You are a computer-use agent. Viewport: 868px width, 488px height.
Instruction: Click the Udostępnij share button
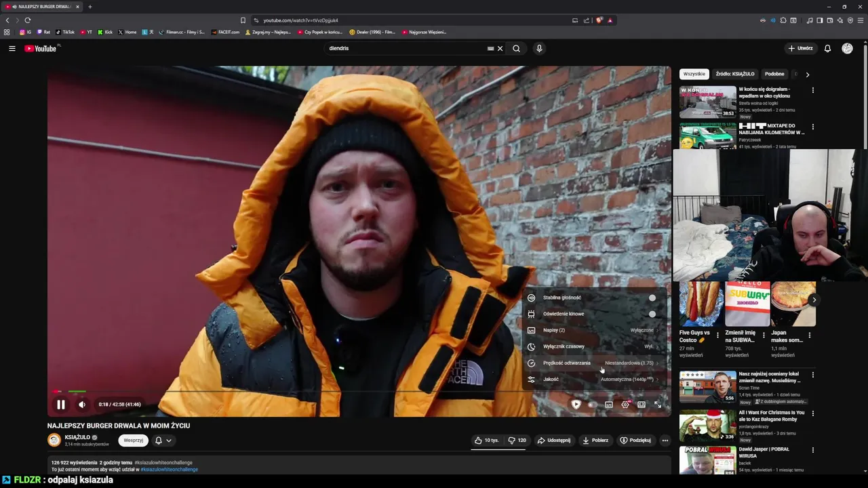coord(554,441)
